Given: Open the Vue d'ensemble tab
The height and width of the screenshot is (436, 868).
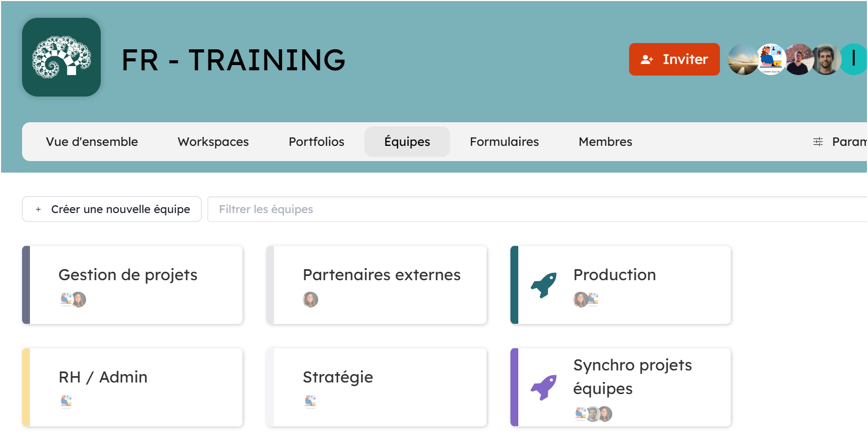Looking at the screenshot, I should click(x=92, y=142).
